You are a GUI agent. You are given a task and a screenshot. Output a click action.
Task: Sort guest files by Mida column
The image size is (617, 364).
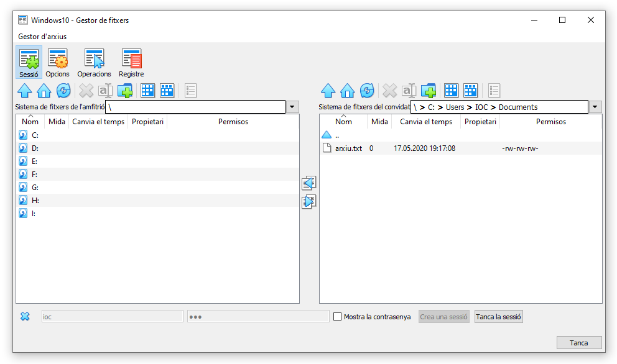coord(379,122)
